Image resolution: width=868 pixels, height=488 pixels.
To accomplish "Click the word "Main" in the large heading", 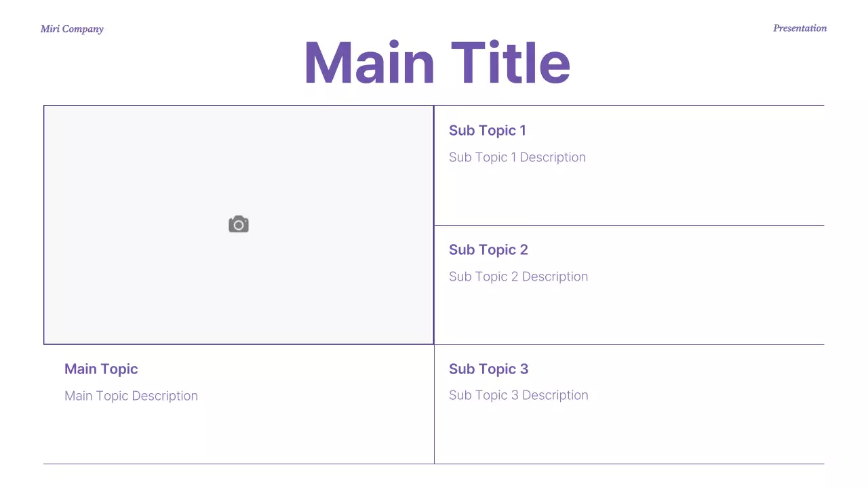I will point(370,63).
